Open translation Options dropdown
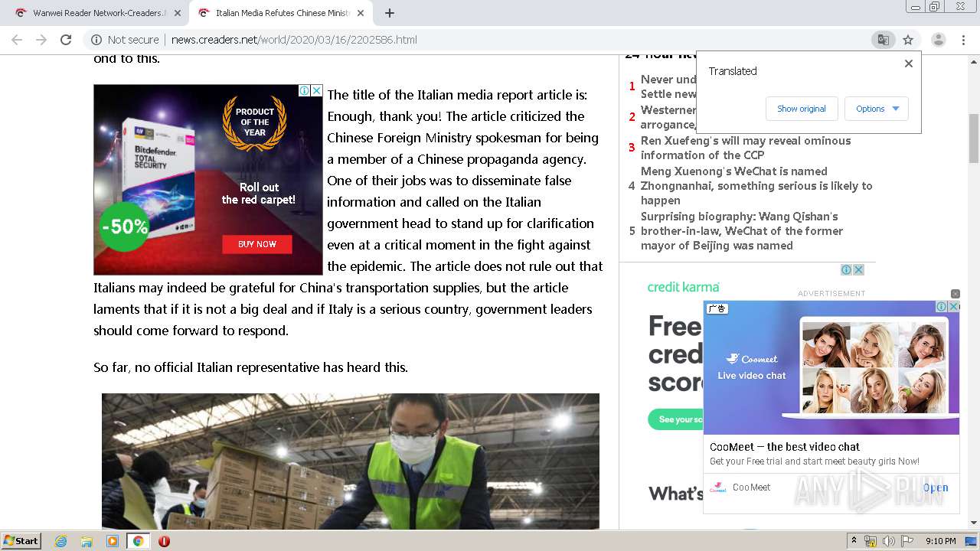Viewport: 980px width, 551px height. [877, 109]
